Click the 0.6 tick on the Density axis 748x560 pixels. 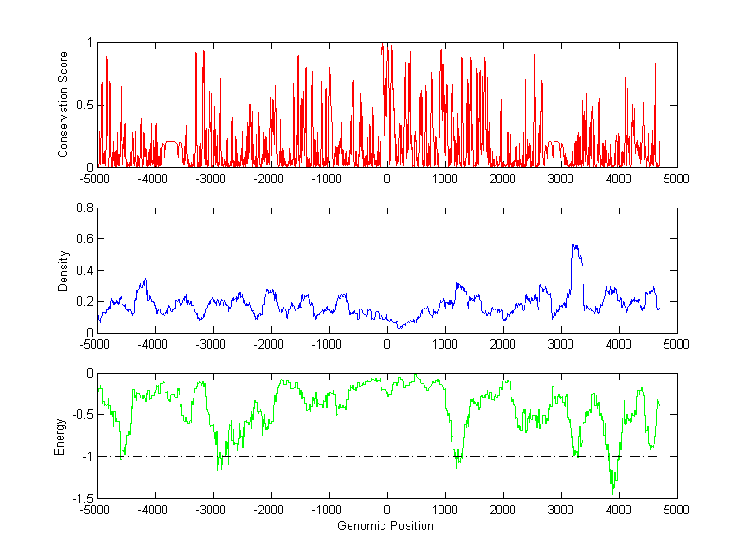click(x=82, y=239)
